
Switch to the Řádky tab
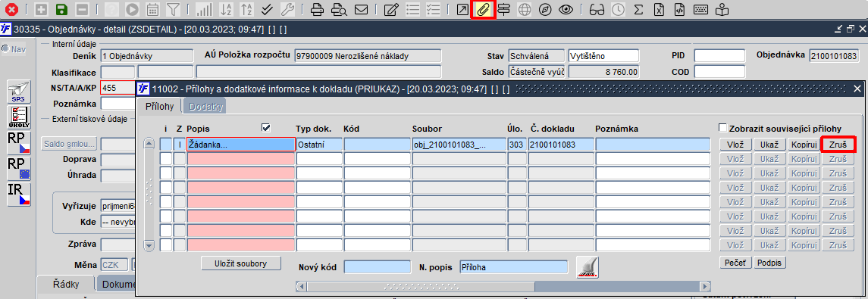[x=66, y=285]
